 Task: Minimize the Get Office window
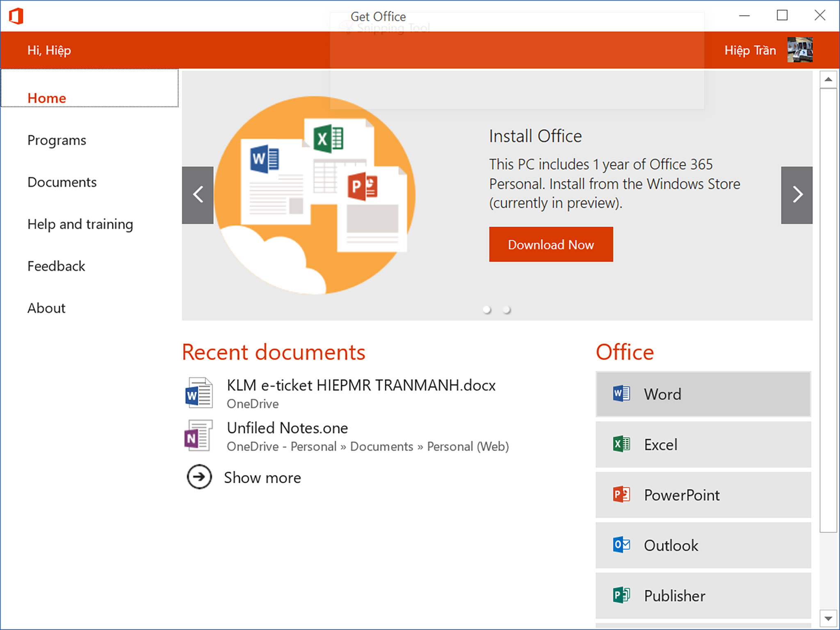tap(744, 16)
